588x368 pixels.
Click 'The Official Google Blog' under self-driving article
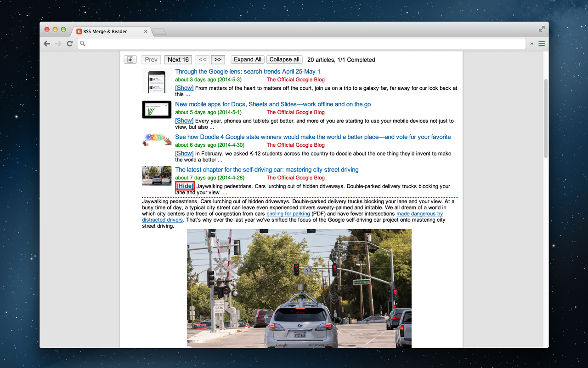point(295,178)
